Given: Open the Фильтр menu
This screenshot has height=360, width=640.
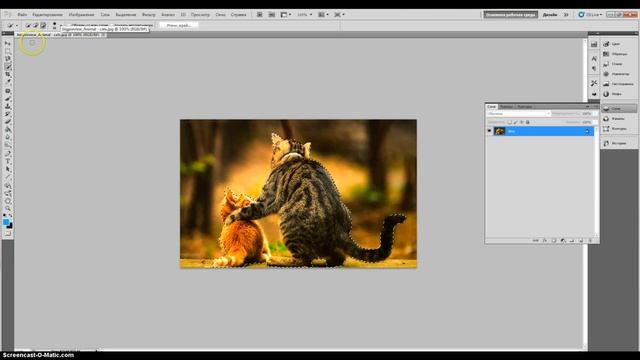Looking at the screenshot, I should coord(149,15).
